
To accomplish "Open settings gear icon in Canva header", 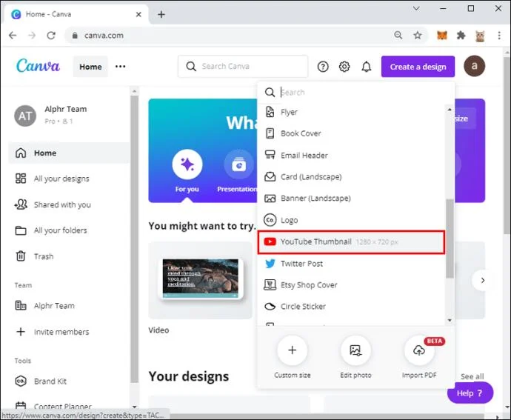I will [344, 67].
